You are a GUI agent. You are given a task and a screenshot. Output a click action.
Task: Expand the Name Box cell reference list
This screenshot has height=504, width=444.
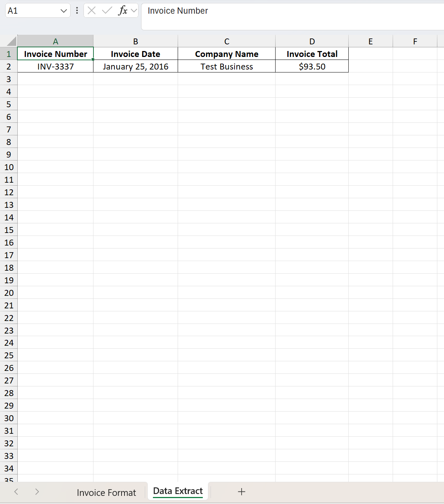(x=63, y=10)
